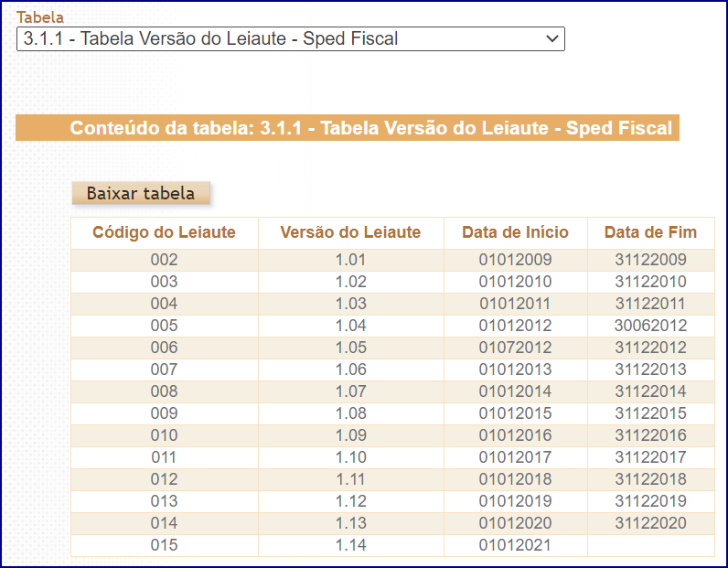Select layout code 007 cell
728x568 pixels.
click(x=164, y=370)
